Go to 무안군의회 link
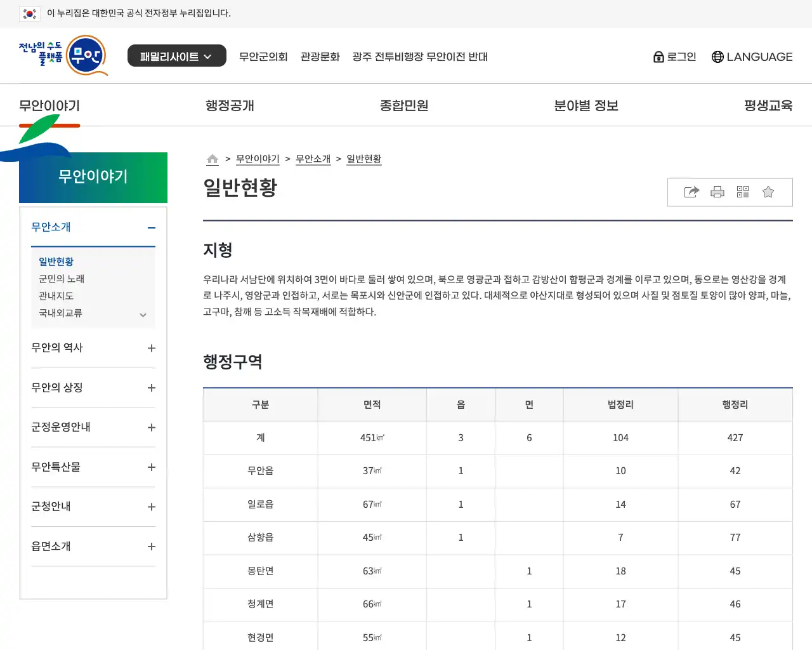Viewport: 812px width, 650px height. pos(263,56)
